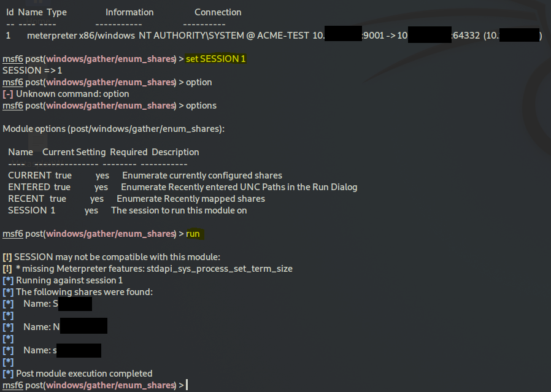551x392 pixels.
Task: Click the highlighted 'set SESSION 1' command
Action: tap(215, 59)
